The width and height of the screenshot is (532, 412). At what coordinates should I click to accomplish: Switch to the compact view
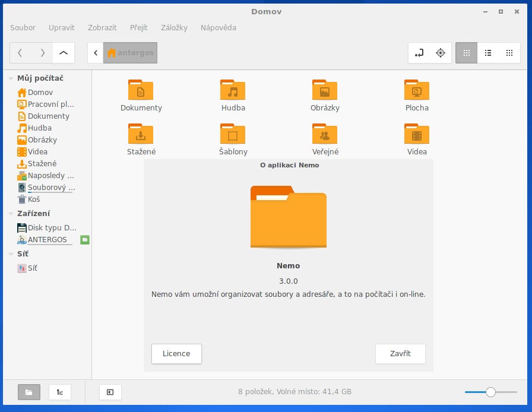point(509,53)
